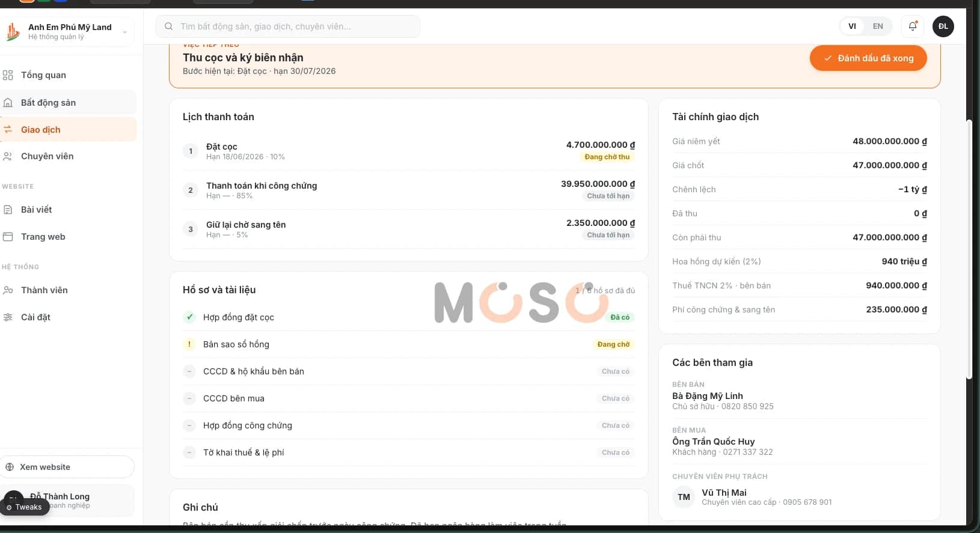Select step 2 circle beside Thanh toán khi công chứng

191,190
